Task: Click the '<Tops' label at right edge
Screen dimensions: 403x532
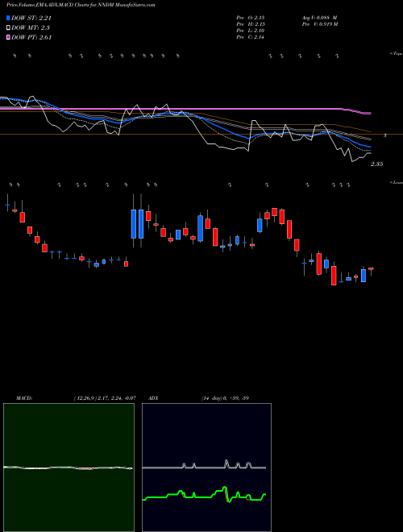Action: [396, 54]
